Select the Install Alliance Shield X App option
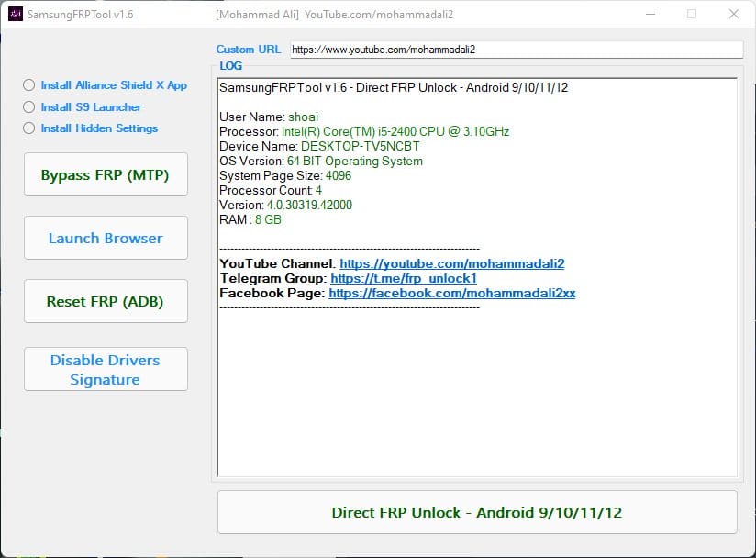Screen dimensions: 756x558 click(28, 85)
